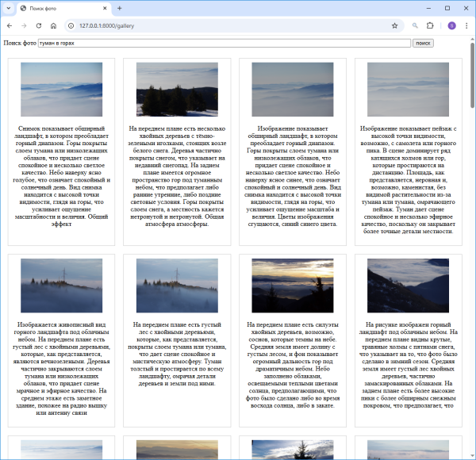Click the browser back arrow
The width and height of the screenshot is (476, 460).
coord(10,25)
